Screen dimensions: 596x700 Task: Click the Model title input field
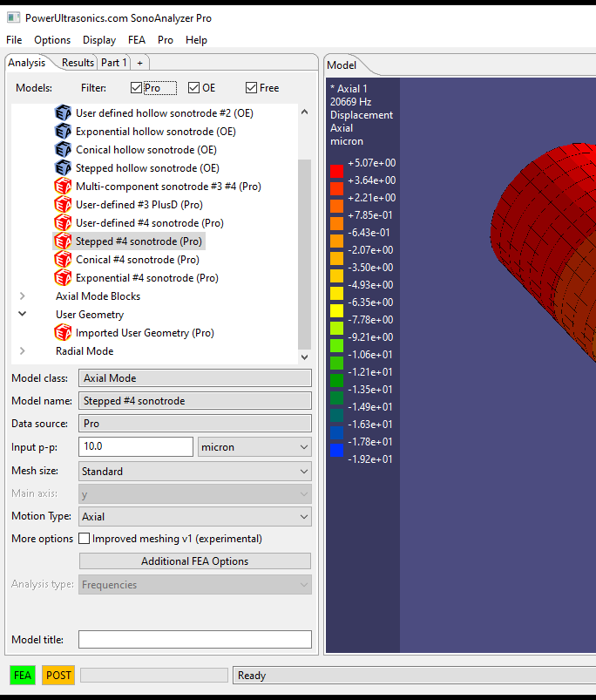click(194, 640)
